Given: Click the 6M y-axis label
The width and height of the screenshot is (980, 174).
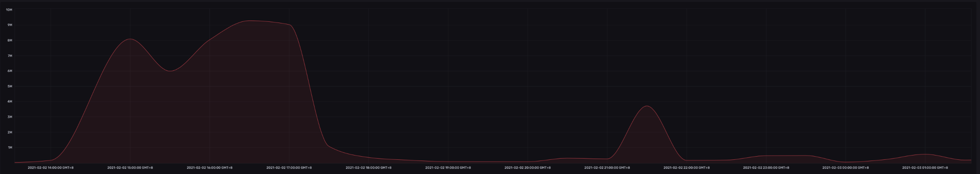Looking at the screenshot, I should (10, 71).
